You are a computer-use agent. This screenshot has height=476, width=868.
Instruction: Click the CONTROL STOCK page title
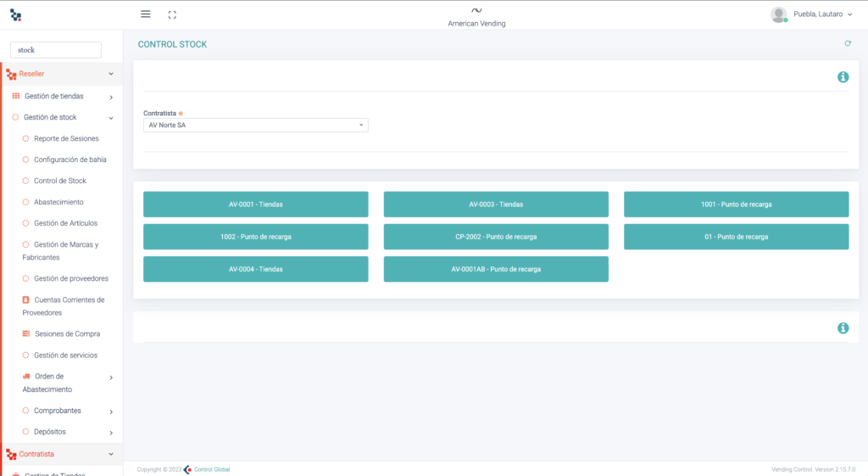[x=172, y=44]
